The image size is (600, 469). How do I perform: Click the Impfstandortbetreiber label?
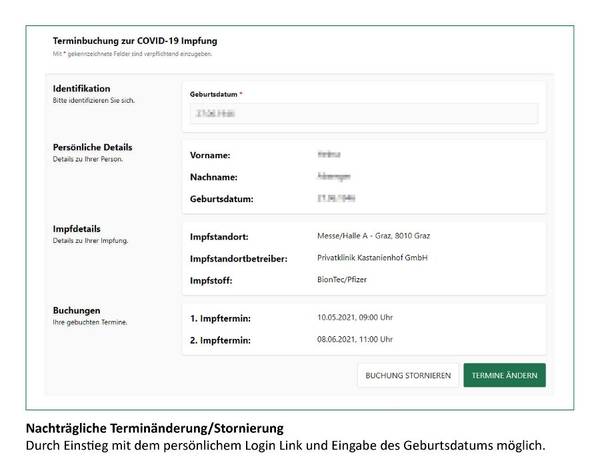(x=238, y=259)
